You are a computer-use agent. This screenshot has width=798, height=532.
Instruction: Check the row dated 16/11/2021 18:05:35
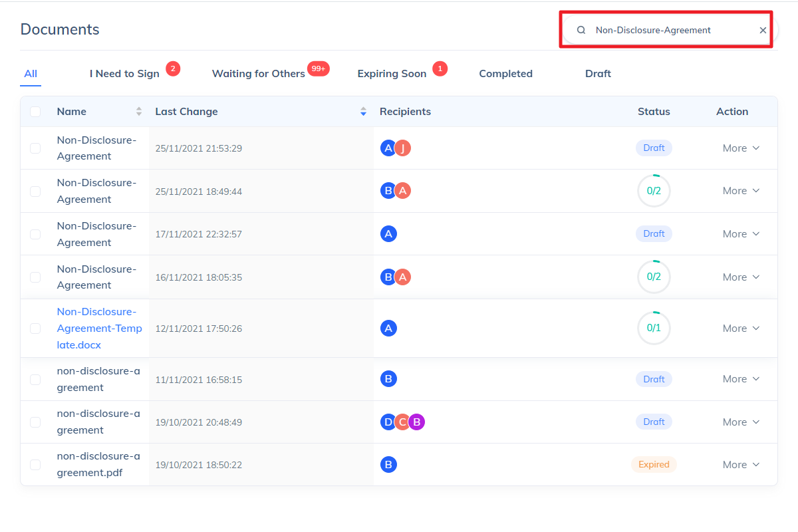[x=35, y=277]
